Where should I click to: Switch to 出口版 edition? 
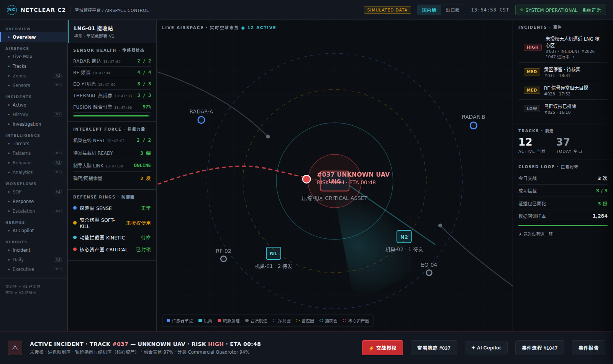click(x=452, y=10)
